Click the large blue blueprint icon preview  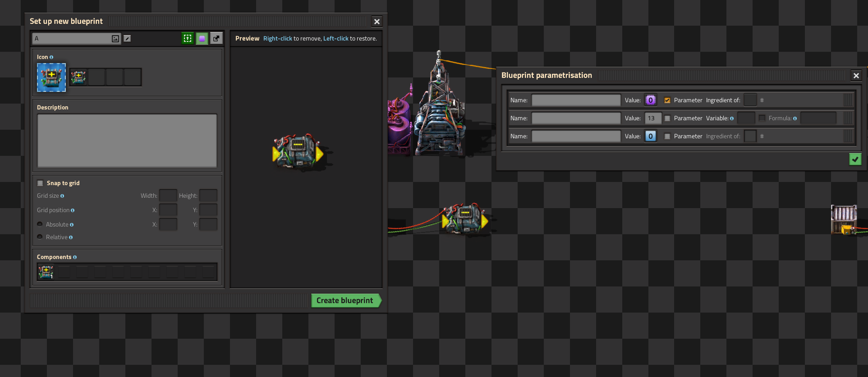click(51, 77)
